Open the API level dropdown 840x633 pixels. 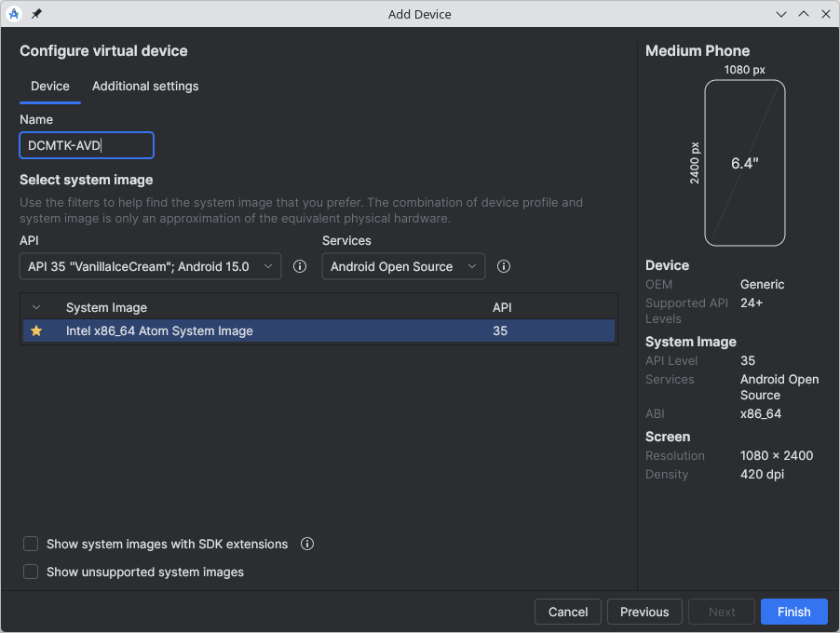point(150,266)
